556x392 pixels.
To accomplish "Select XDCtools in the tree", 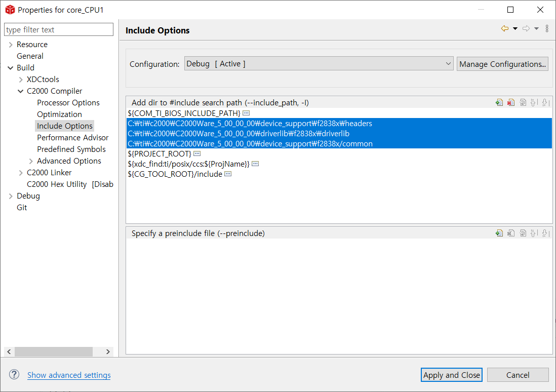I will [x=43, y=80].
